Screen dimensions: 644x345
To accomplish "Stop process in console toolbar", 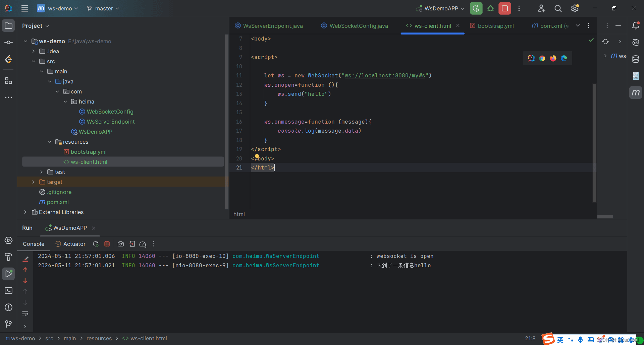I will click(107, 244).
